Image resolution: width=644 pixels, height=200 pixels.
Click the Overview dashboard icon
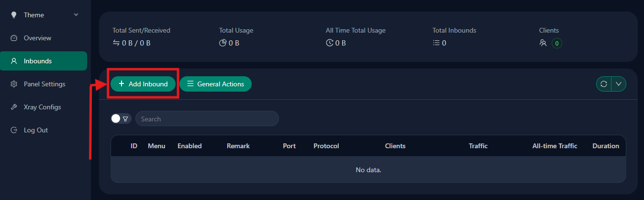pos(14,38)
